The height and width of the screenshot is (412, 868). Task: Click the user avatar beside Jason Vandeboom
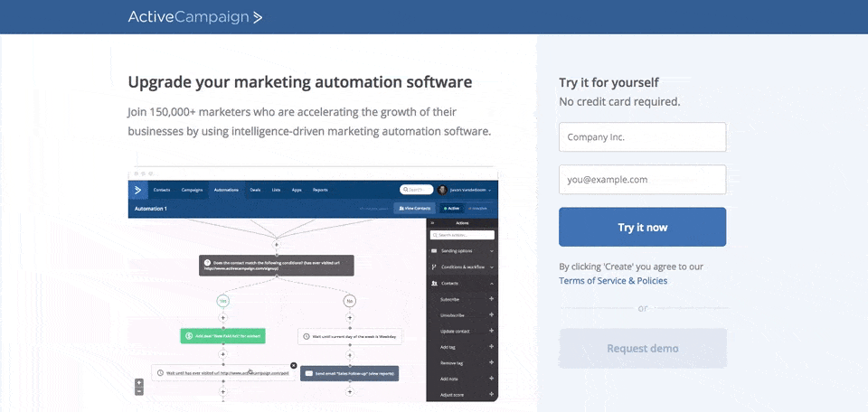(x=442, y=190)
